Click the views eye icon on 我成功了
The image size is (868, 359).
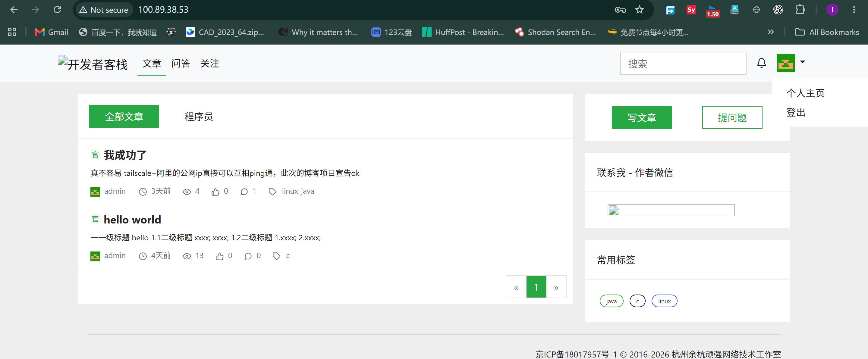pyautogui.click(x=187, y=192)
